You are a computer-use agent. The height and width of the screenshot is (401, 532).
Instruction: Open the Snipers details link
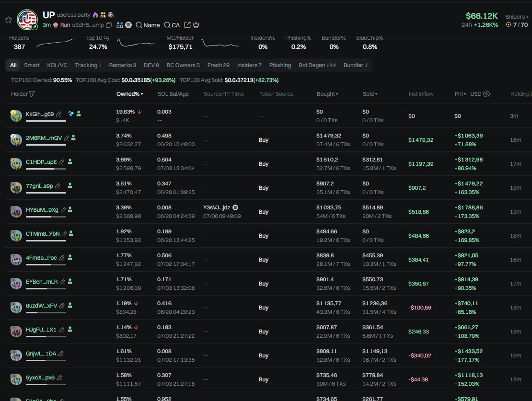coord(517,17)
